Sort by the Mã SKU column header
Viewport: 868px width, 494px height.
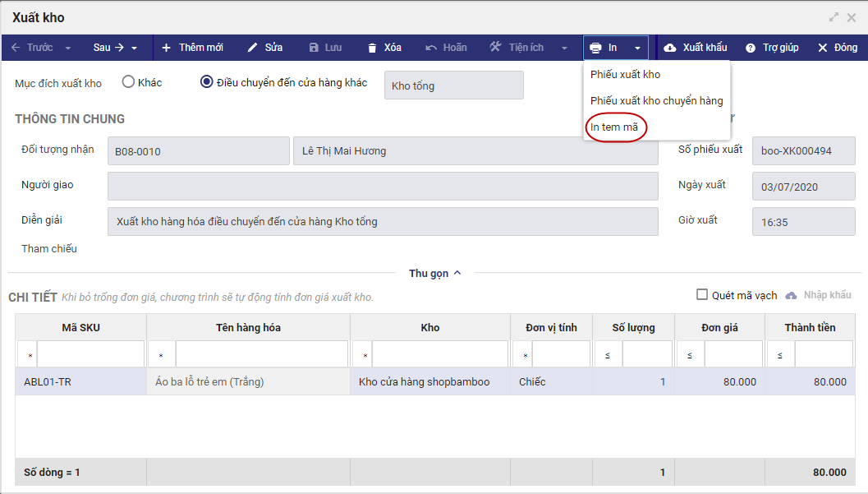80,327
